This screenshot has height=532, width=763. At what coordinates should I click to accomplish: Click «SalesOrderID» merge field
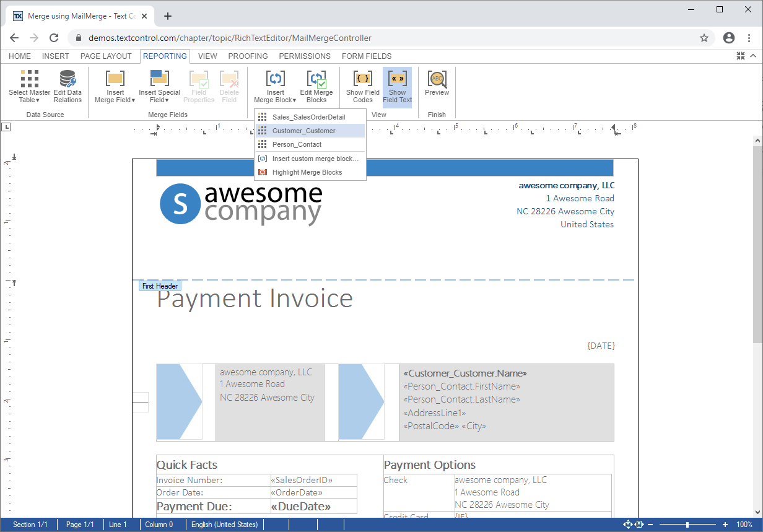point(302,480)
